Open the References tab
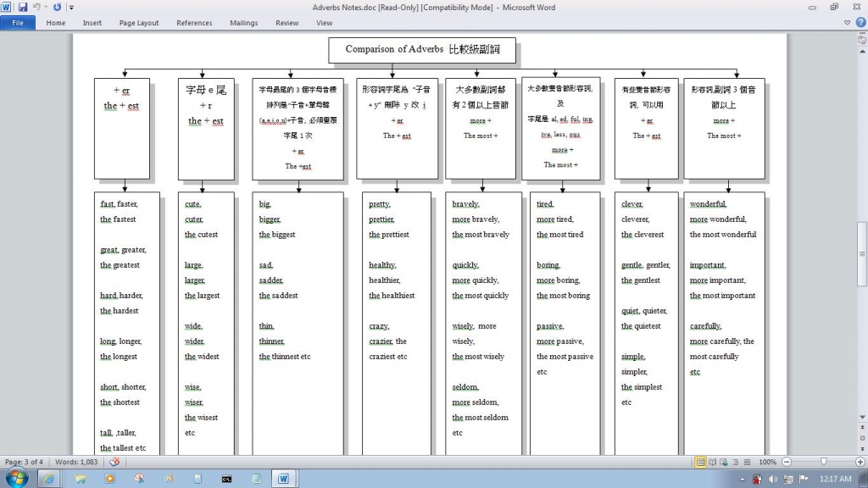 194,23
